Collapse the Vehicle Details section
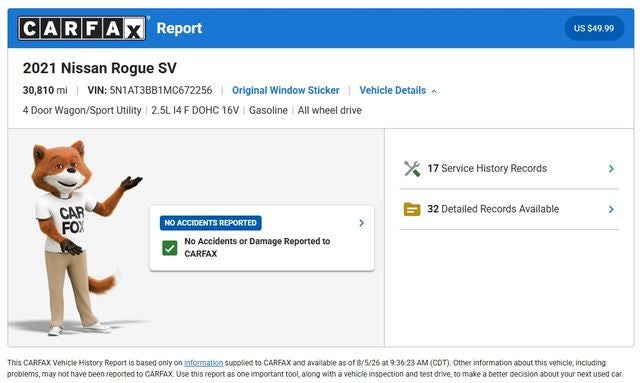The width and height of the screenshot is (640, 383). tap(398, 90)
